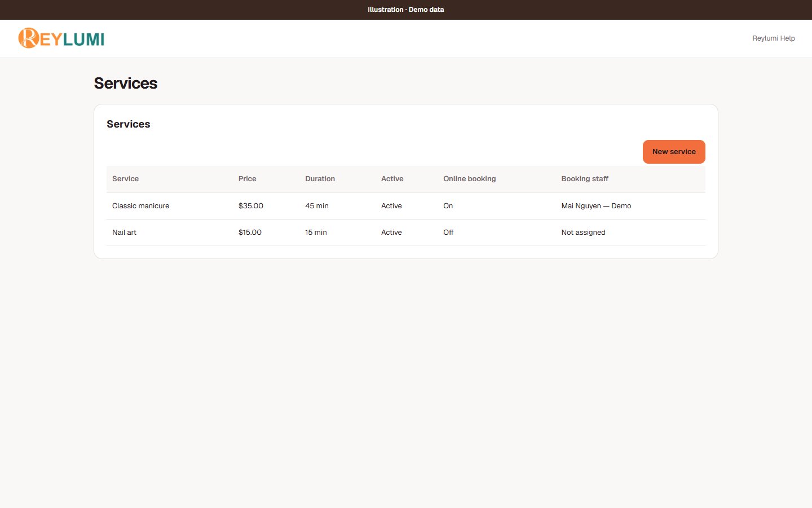Click the On online booking value
This screenshot has width=812, height=508.
(x=448, y=206)
